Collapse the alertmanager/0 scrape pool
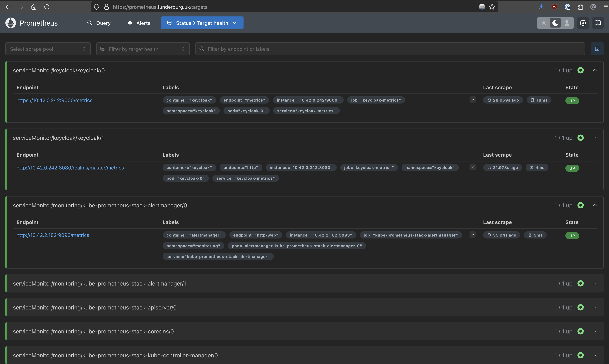 (x=595, y=205)
